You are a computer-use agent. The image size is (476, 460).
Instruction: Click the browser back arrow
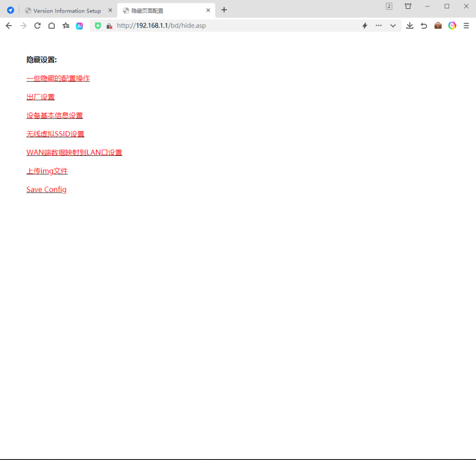coord(8,26)
